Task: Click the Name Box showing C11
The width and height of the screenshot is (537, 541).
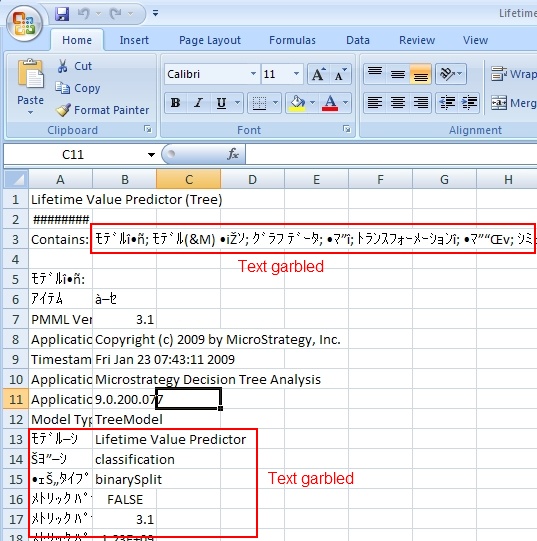Action: coord(73,155)
